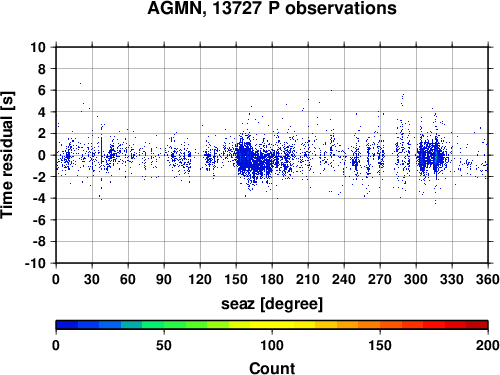Click the plot title 'AGMN, 13727 P observations'
The height and width of the screenshot is (375, 500).
click(x=272, y=8)
